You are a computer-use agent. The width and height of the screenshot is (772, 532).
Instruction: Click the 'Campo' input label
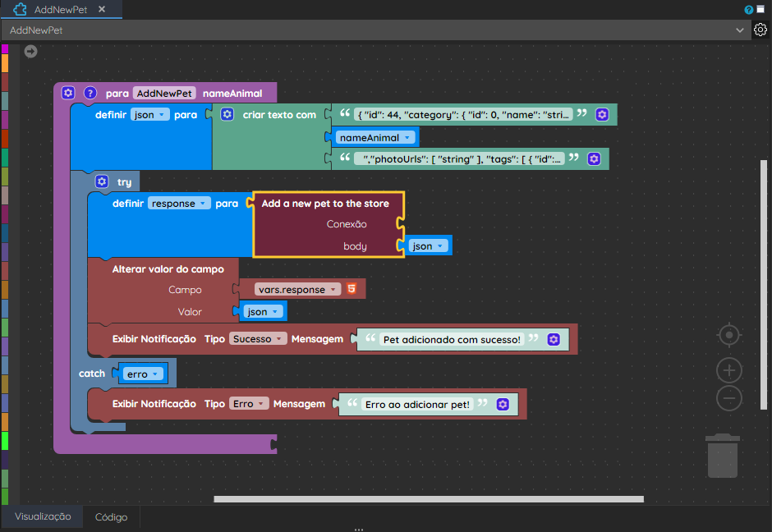(x=185, y=290)
